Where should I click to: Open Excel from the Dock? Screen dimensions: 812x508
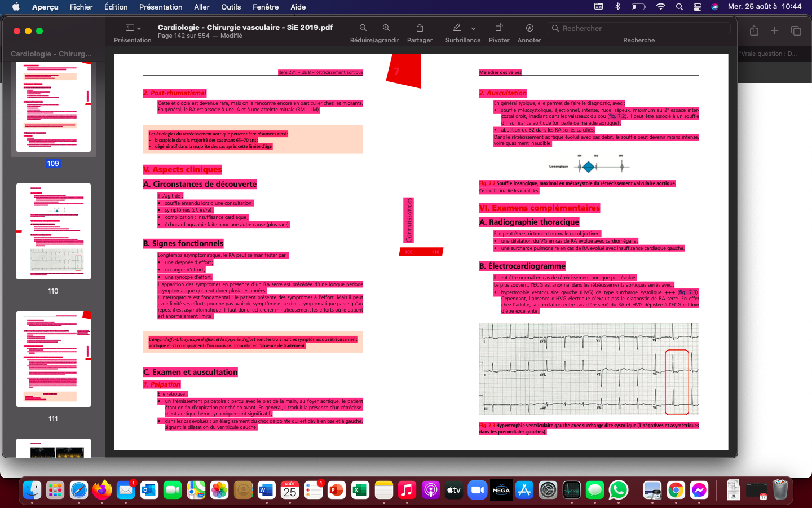click(360, 490)
